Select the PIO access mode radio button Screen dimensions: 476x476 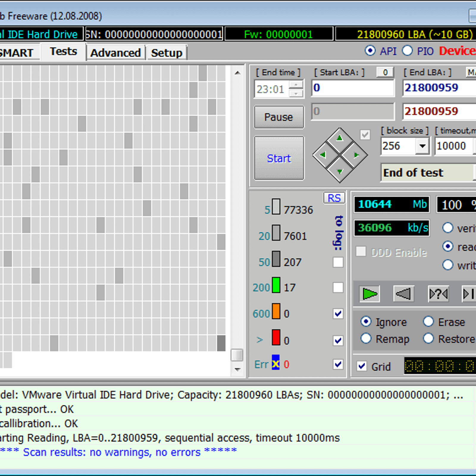(x=407, y=51)
